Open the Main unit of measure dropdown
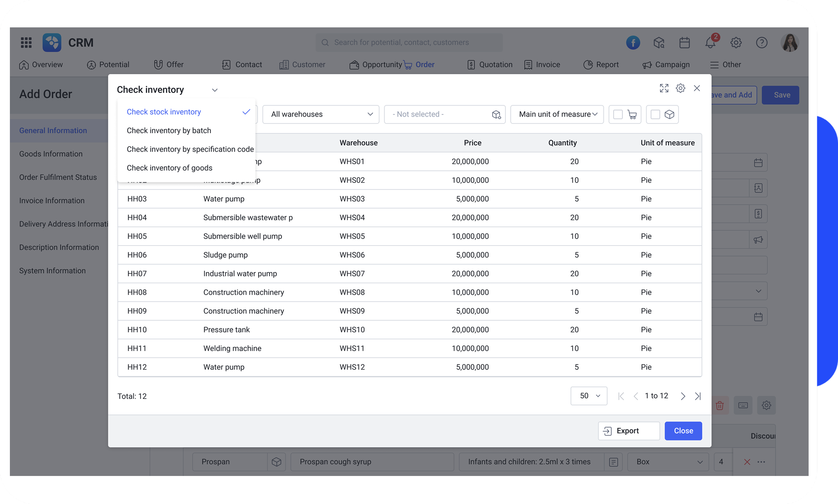 pyautogui.click(x=556, y=114)
